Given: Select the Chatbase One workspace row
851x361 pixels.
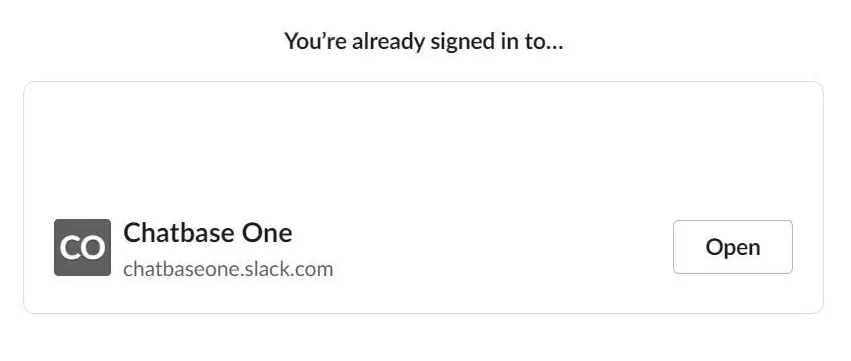Looking at the screenshot, I should [x=423, y=248].
